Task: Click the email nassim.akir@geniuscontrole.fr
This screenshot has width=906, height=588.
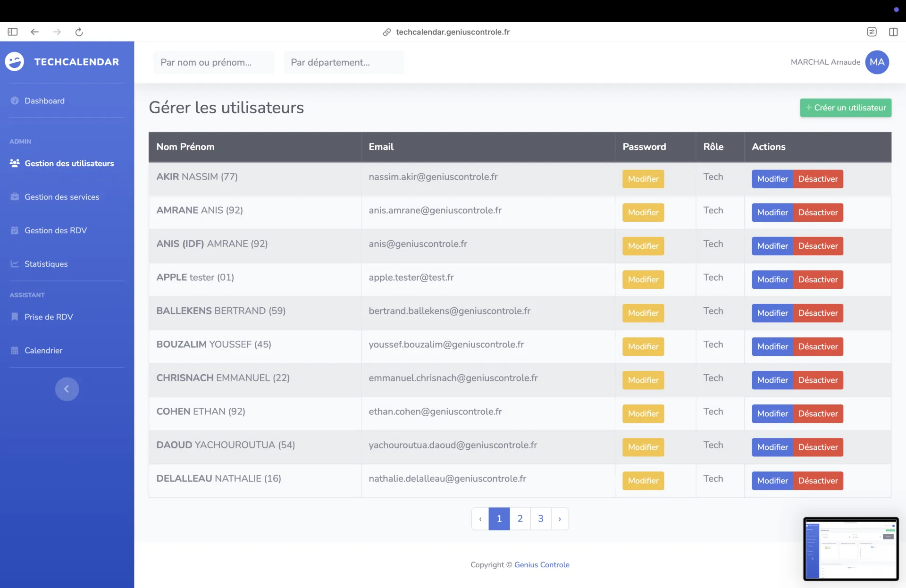Action: pyautogui.click(x=433, y=176)
